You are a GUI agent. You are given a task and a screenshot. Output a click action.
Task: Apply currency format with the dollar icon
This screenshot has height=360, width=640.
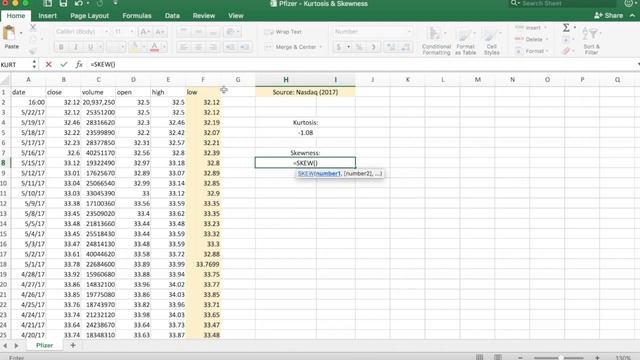click(x=338, y=47)
